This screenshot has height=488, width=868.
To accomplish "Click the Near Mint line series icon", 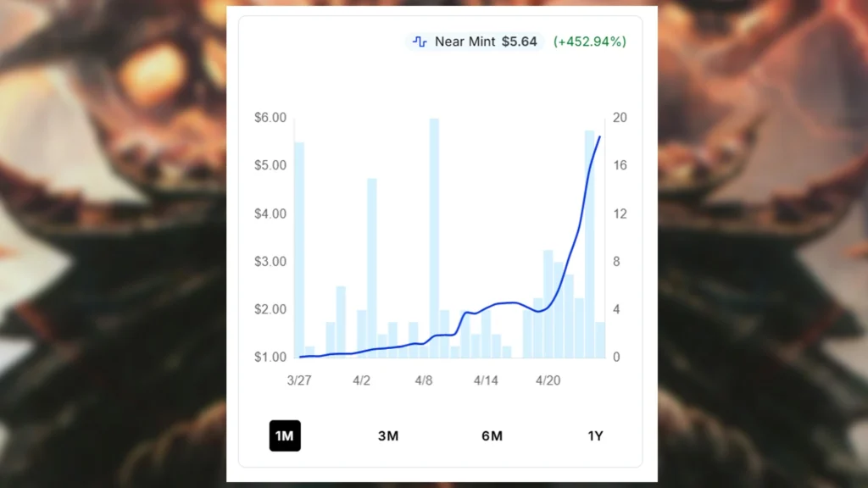I will point(420,42).
